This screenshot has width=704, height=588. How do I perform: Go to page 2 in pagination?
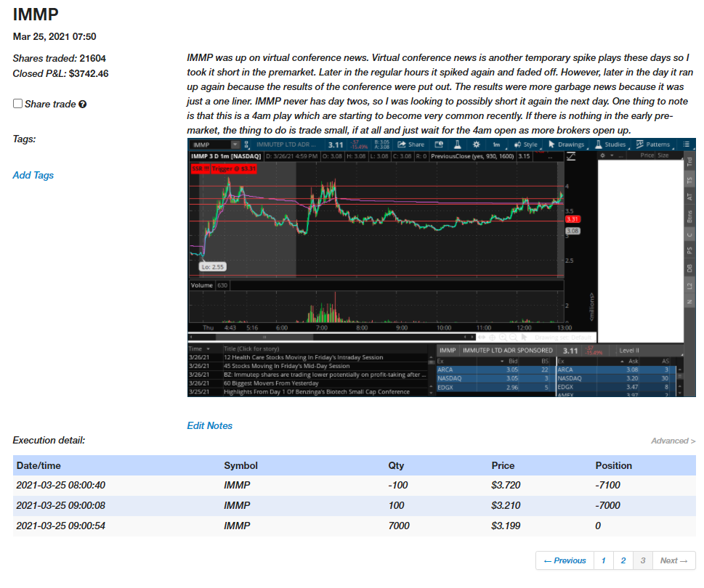(x=623, y=560)
